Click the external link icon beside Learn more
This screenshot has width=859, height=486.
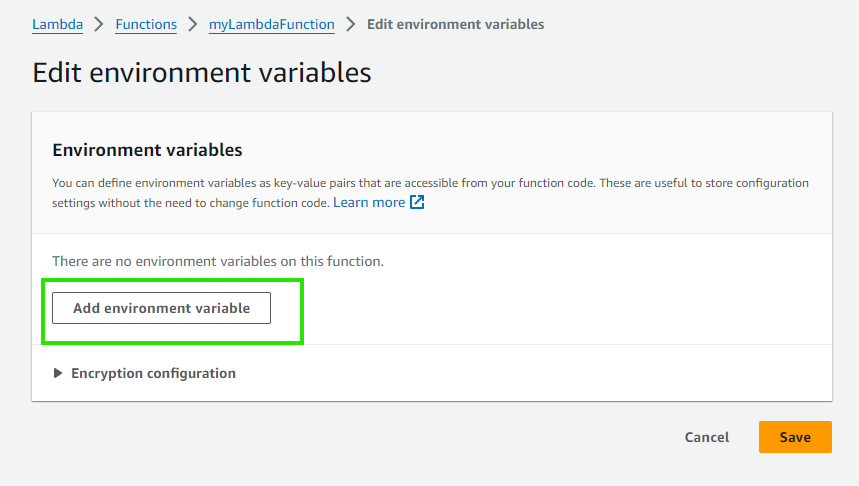pos(417,203)
